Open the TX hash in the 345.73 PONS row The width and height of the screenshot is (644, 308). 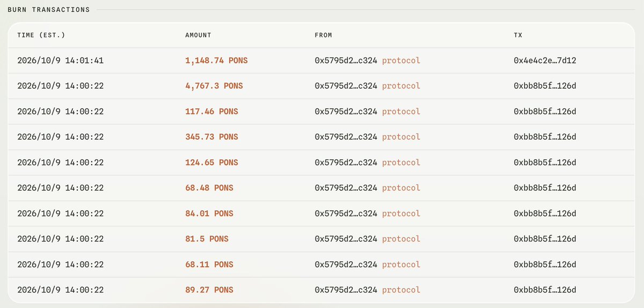(x=545, y=137)
